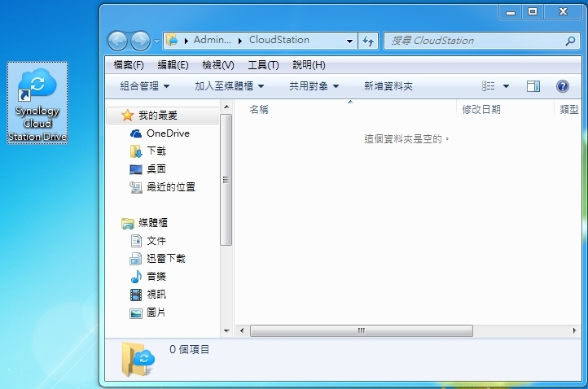Open the 編輯(E) menu

click(x=173, y=65)
